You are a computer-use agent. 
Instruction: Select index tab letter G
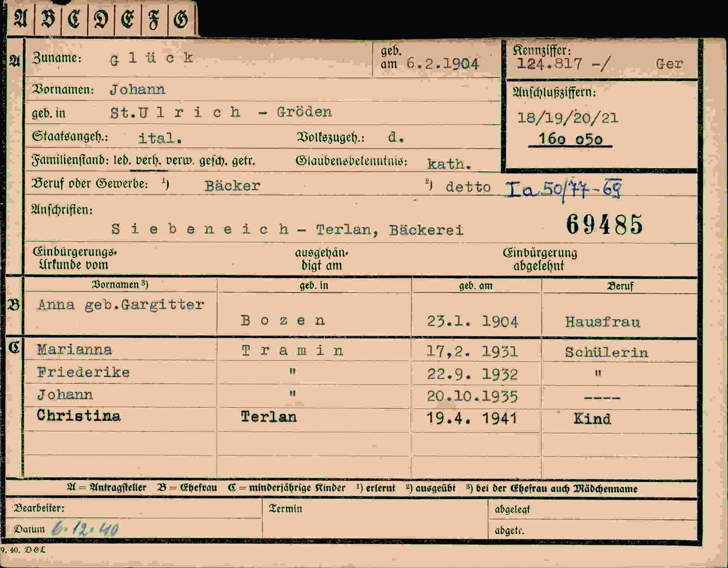181,19
